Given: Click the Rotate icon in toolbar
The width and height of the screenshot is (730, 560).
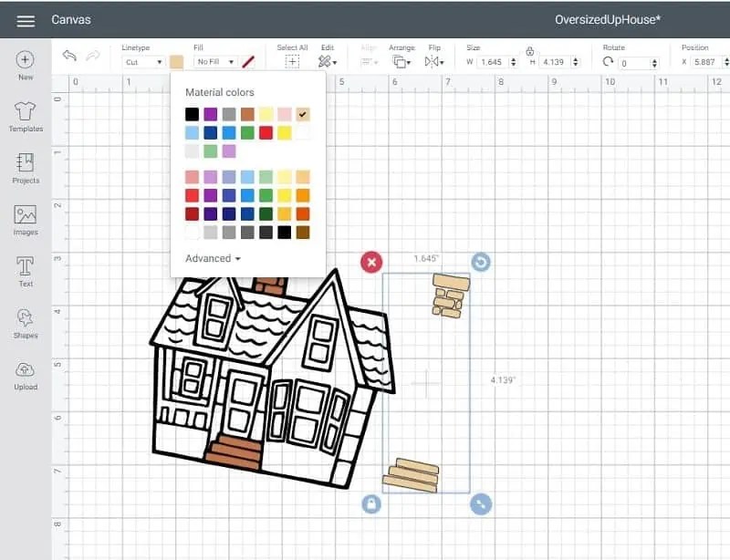Looking at the screenshot, I should pos(608,61).
